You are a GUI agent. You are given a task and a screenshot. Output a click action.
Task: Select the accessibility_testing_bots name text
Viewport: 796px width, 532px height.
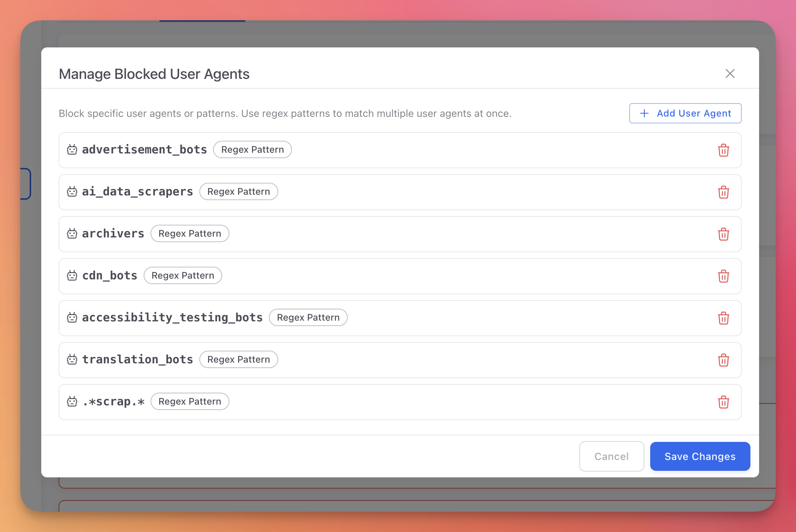pyautogui.click(x=172, y=317)
